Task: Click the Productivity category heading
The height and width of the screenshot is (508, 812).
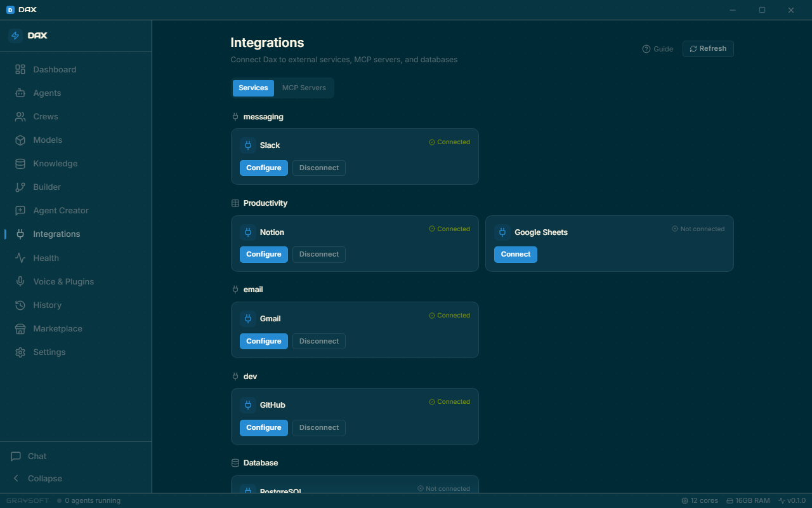Action: (x=265, y=203)
